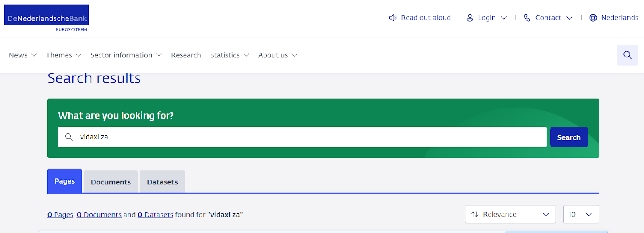Screen dimensions: 644x233
Task: Expand the Themes menu
Action: 64,55
